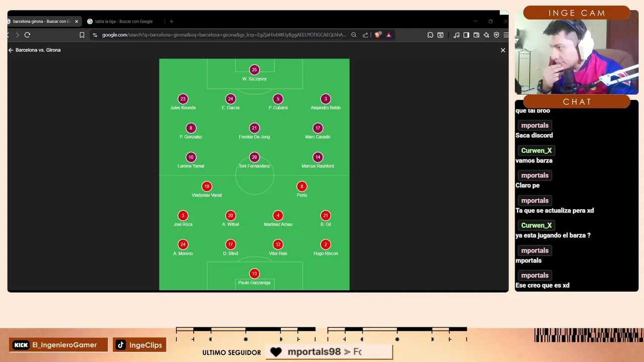Open the Brave Rewards triangle icon
Image resolution: width=644 pixels, height=362 pixels.
[388, 35]
